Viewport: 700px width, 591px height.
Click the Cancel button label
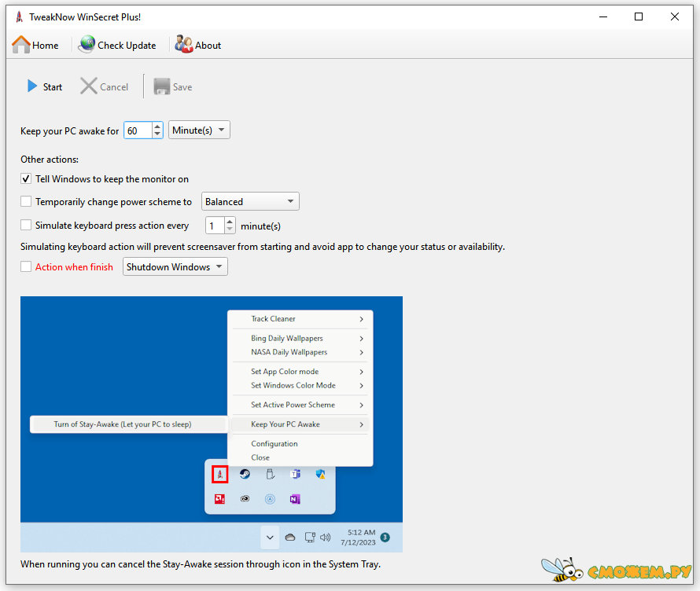(114, 87)
